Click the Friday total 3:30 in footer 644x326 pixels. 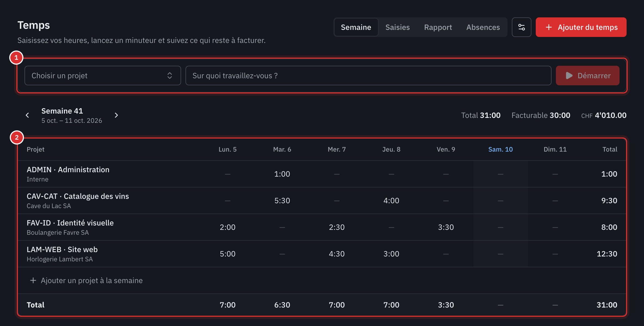point(446,305)
